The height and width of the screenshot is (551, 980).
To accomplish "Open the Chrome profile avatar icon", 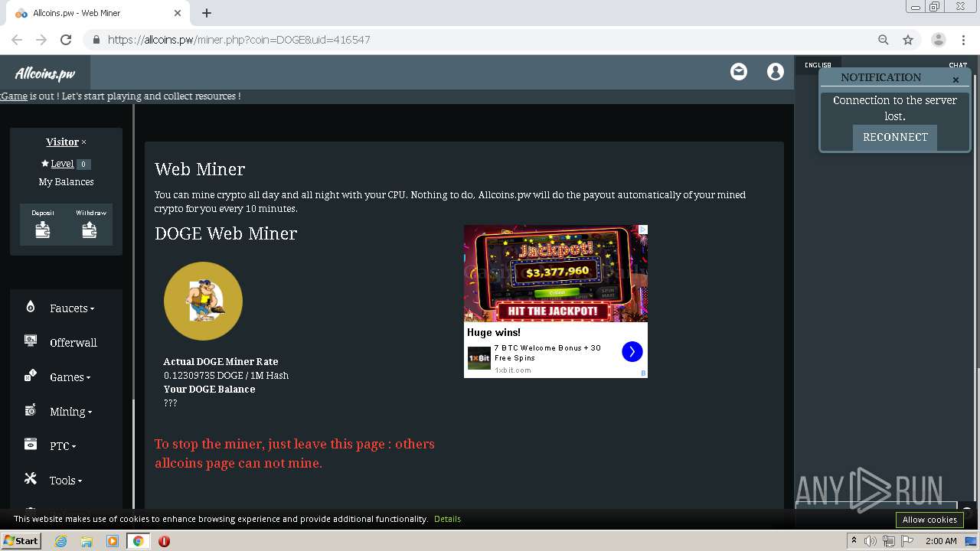I will (x=938, y=40).
